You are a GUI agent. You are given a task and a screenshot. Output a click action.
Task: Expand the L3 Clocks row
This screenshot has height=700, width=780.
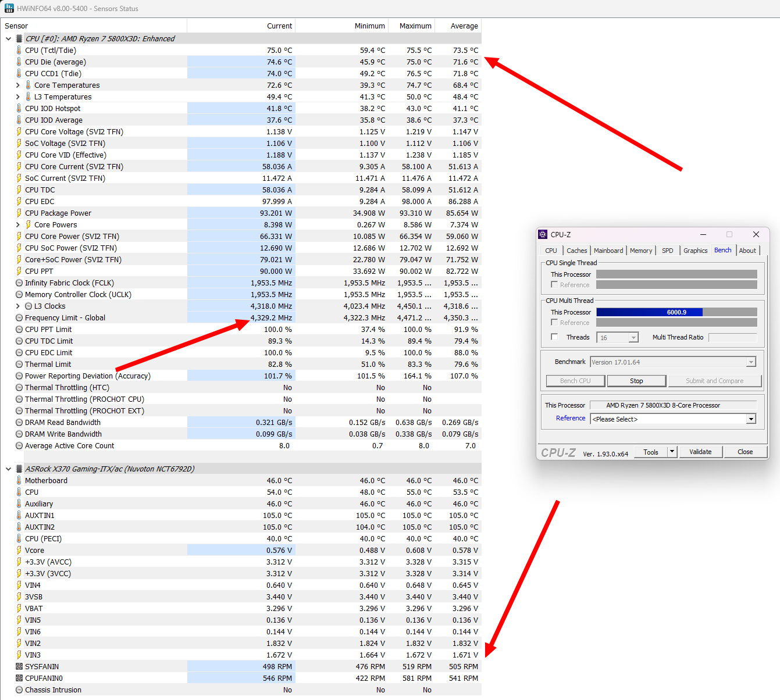click(17, 306)
